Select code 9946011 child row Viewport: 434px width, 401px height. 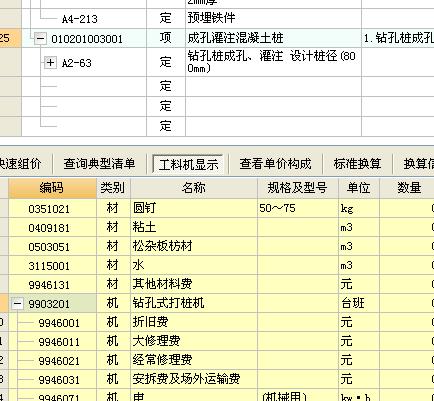(x=59, y=342)
